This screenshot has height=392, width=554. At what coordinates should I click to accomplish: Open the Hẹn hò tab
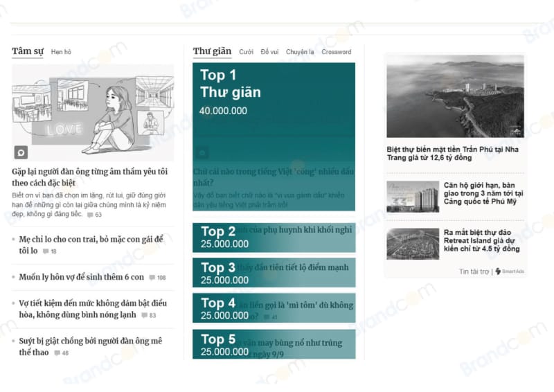pyautogui.click(x=61, y=52)
